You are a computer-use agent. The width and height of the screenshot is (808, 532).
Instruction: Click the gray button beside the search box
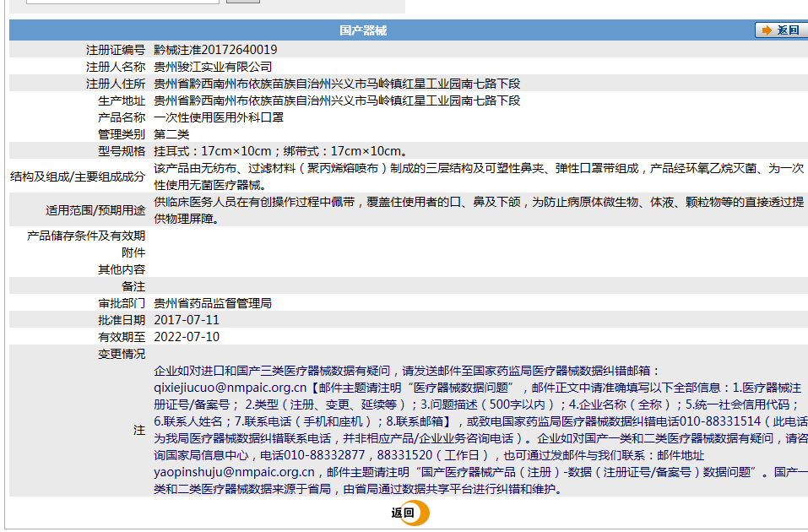point(244,2)
